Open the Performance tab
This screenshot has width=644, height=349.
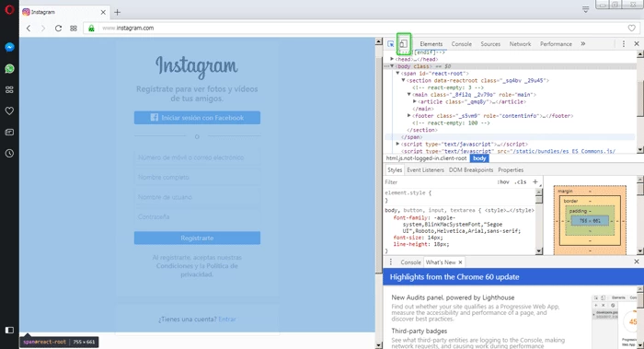(x=556, y=44)
